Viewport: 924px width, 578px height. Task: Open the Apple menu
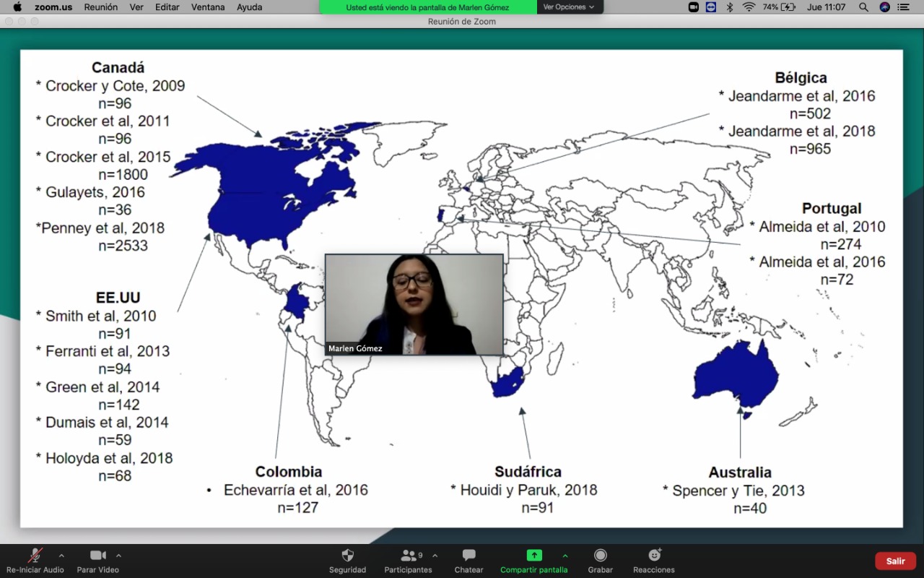pos(17,7)
